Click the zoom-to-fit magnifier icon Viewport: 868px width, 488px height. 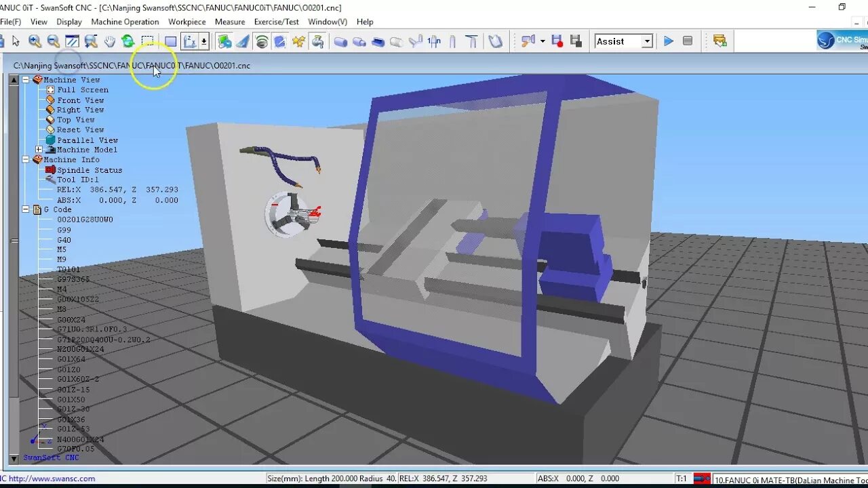(x=90, y=41)
